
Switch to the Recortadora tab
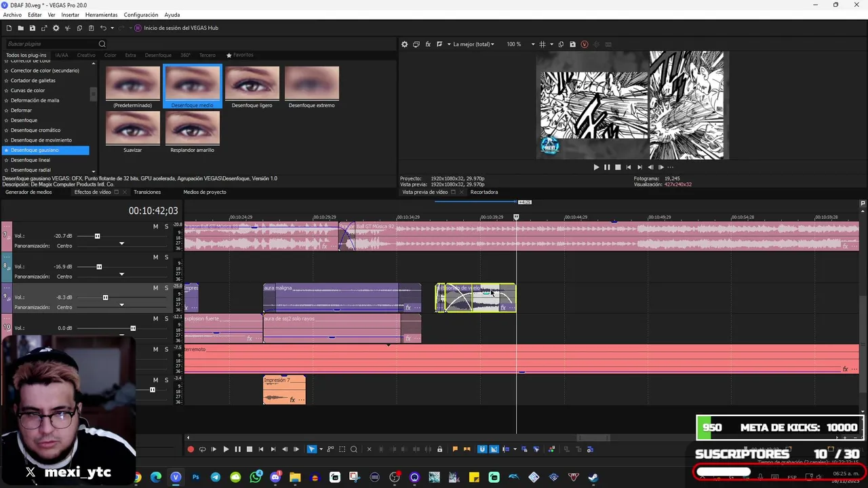coord(484,192)
